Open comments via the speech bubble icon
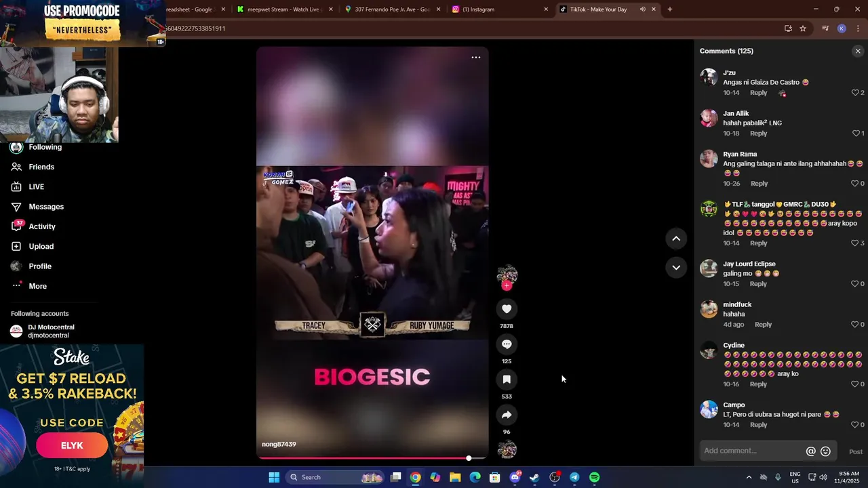This screenshot has height=488, width=868. (507, 344)
